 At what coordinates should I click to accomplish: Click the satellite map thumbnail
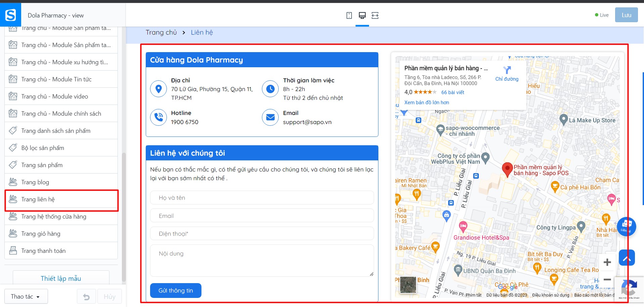(408, 284)
